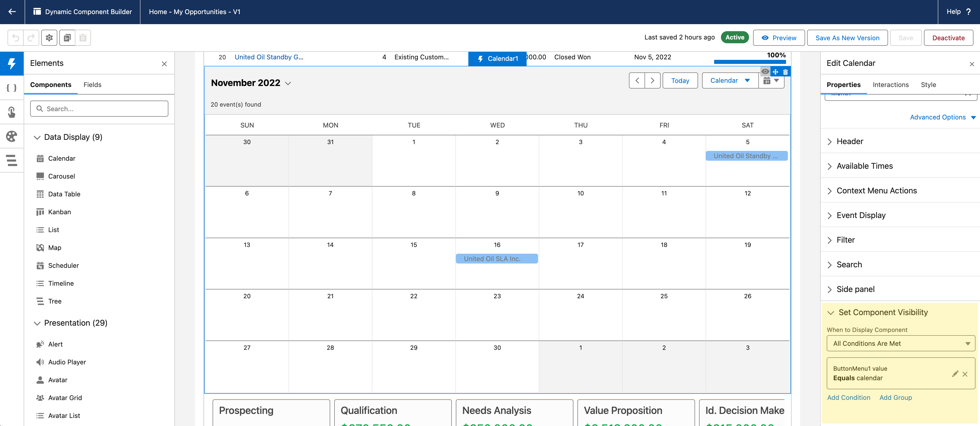980x426 pixels.
Task: Click Add Group link
Action: point(895,397)
